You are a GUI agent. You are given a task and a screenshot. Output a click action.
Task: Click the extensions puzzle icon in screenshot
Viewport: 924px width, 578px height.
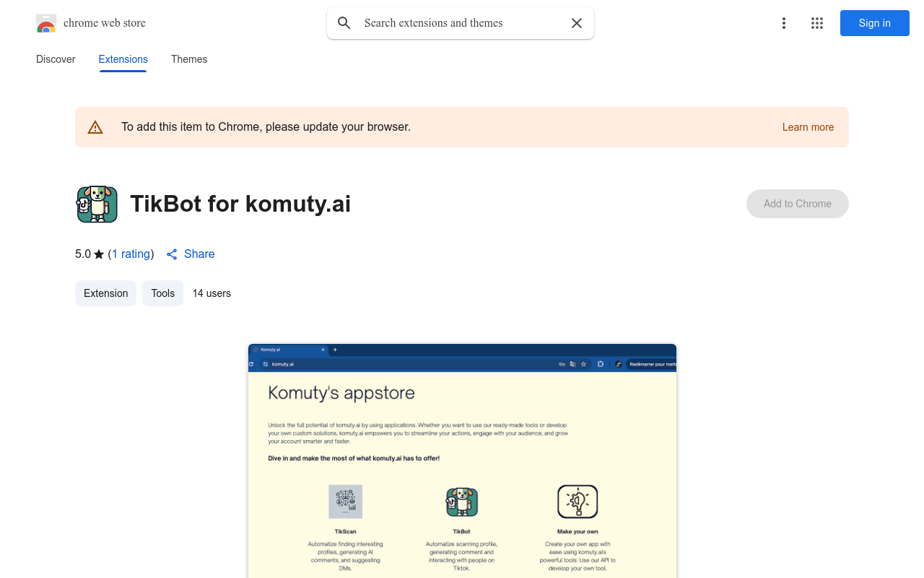(601, 364)
